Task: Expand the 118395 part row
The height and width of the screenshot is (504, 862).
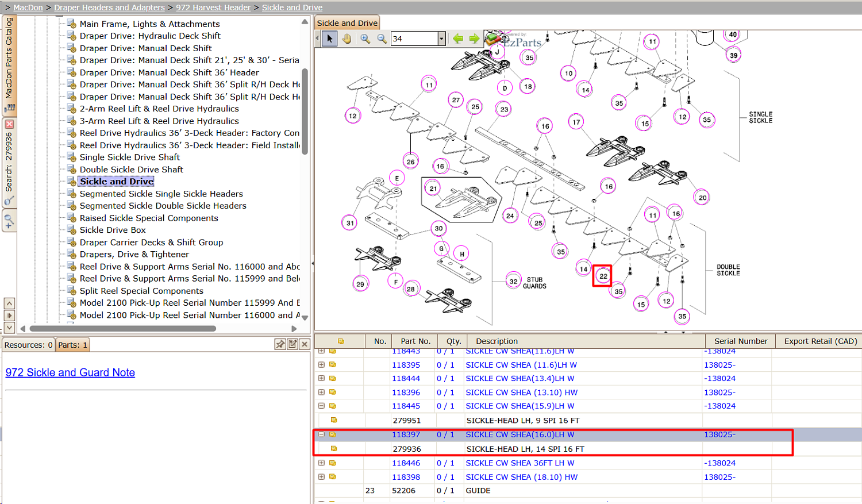Action: click(321, 364)
